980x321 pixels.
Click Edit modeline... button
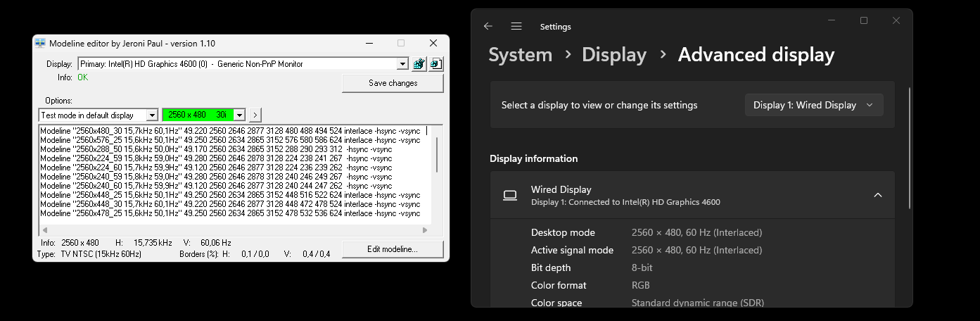[393, 249]
